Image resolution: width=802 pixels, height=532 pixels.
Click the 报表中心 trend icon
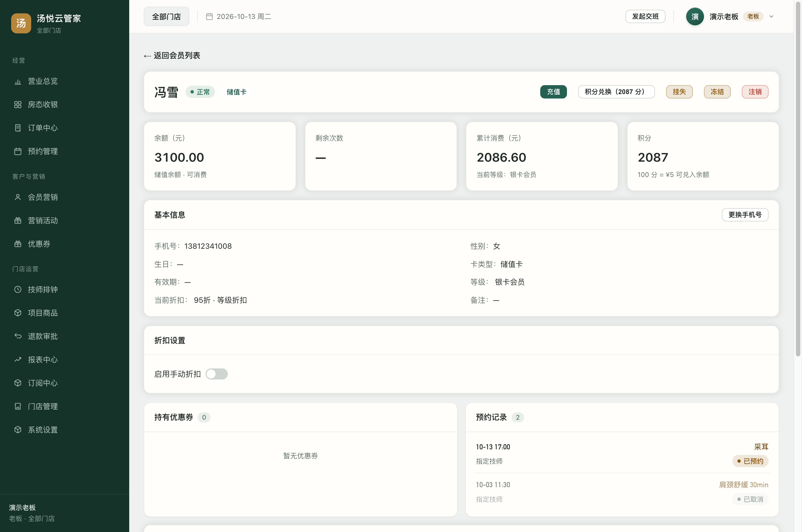18,360
